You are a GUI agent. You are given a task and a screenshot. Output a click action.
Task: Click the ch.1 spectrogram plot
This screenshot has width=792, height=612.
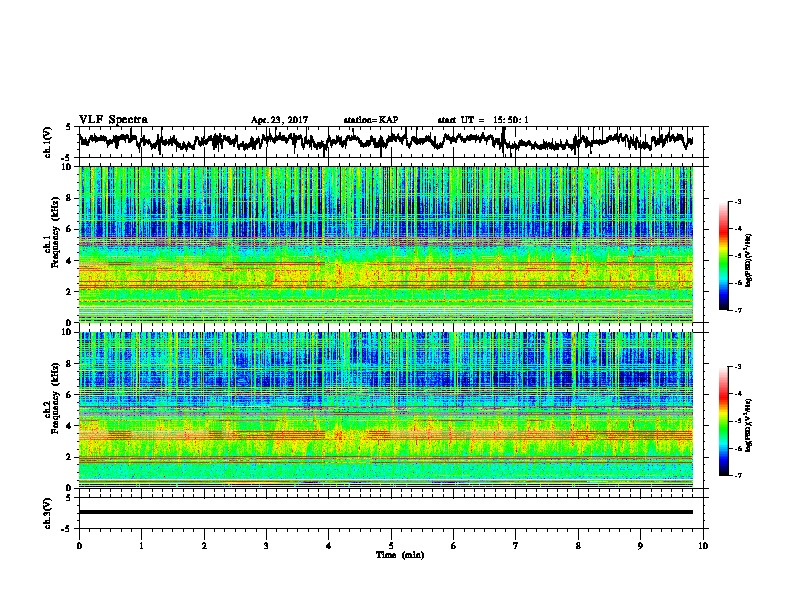(385, 244)
